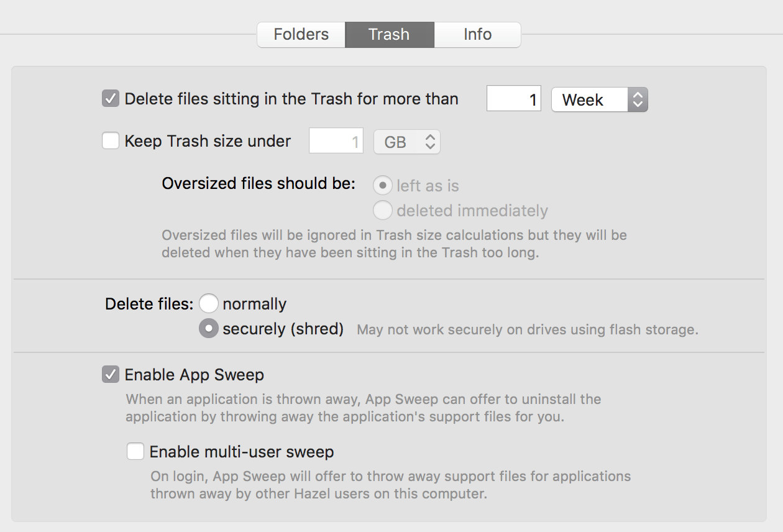This screenshot has width=783, height=532.
Task: Open the Week time unit dropdown
Action: tap(589, 99)
